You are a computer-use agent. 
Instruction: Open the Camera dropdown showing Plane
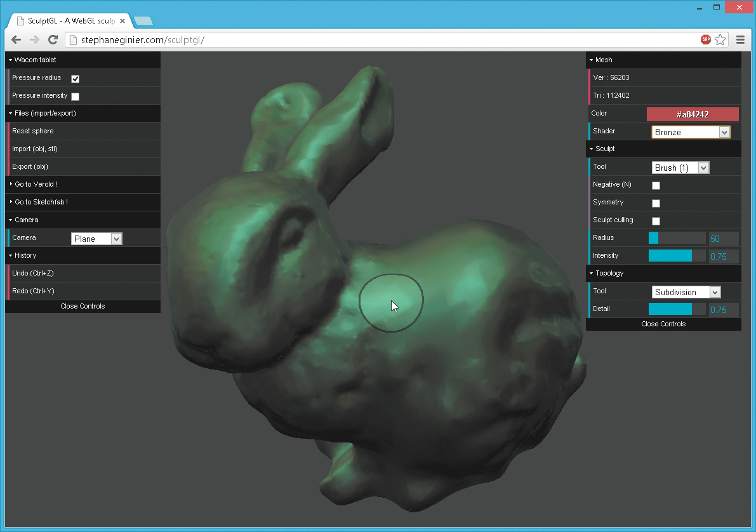click(96, 239)
